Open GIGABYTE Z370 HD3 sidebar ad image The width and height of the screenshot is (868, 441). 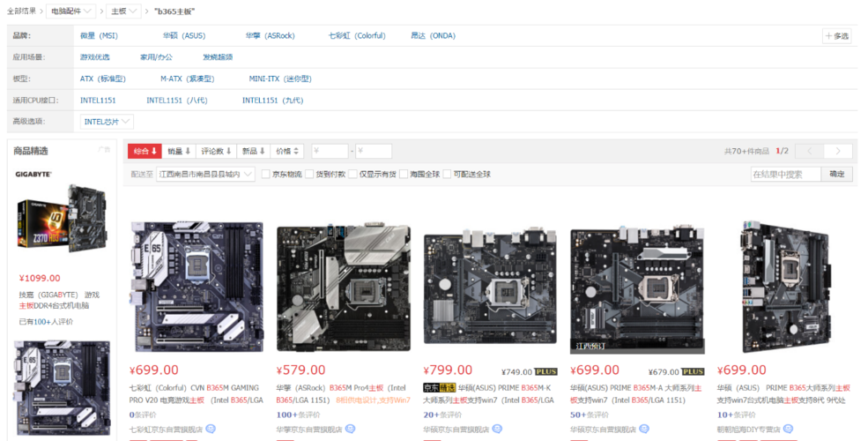pos(62,219)
